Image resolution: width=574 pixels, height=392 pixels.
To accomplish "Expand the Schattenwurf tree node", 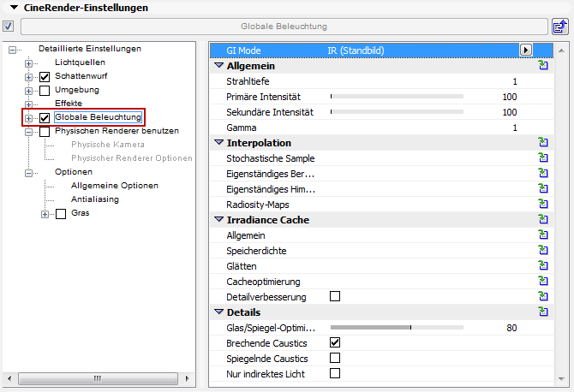I will (28, 77).
